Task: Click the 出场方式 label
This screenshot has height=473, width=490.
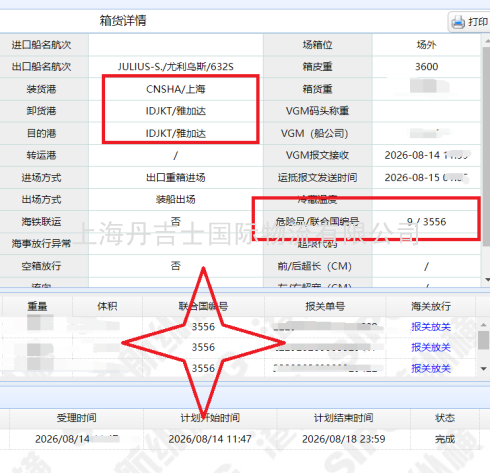Action: pyautogui.click(x=41, y=199)
